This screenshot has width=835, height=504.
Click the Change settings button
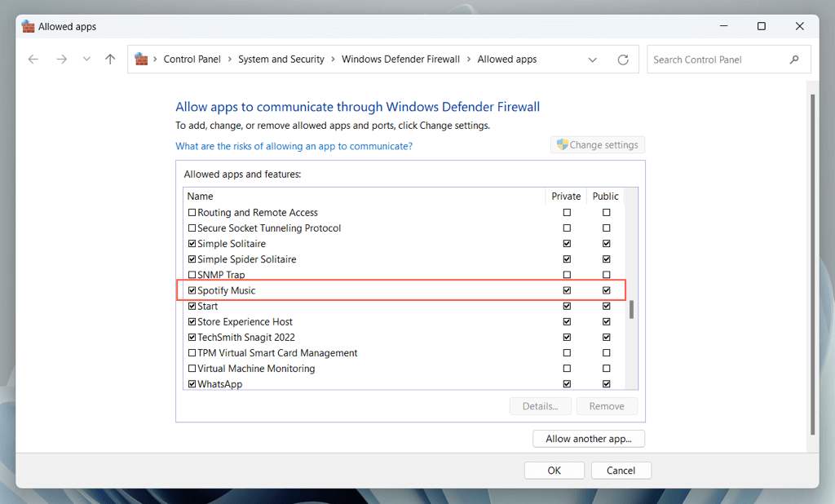[x=598, y=145]
